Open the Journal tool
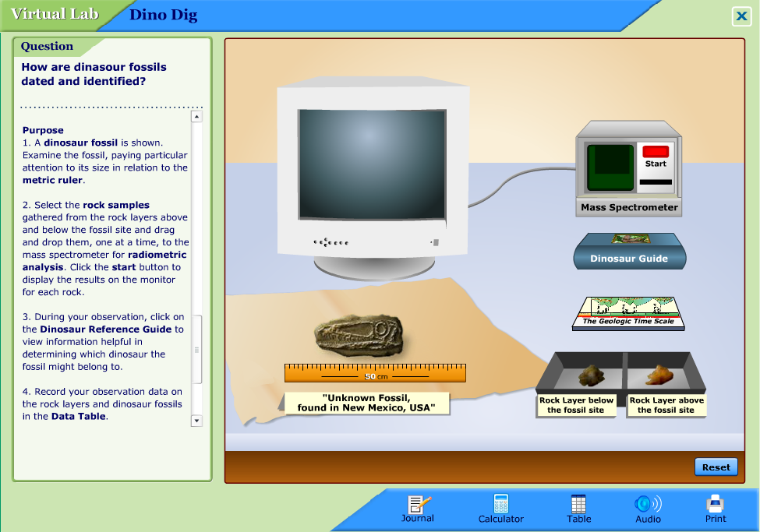The image size is (760, 532). pos(418,508)
